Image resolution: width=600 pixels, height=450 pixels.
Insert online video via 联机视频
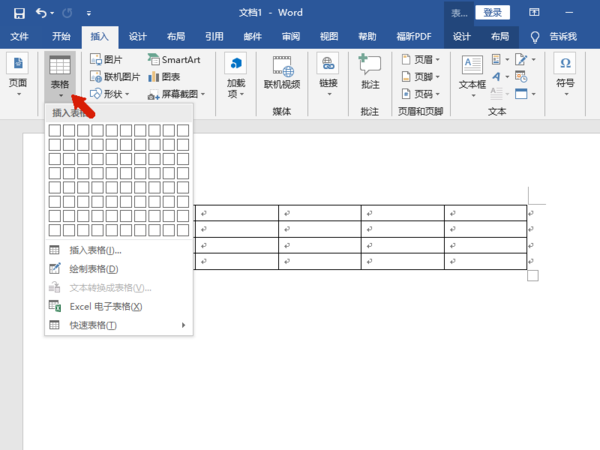point(282,73)
